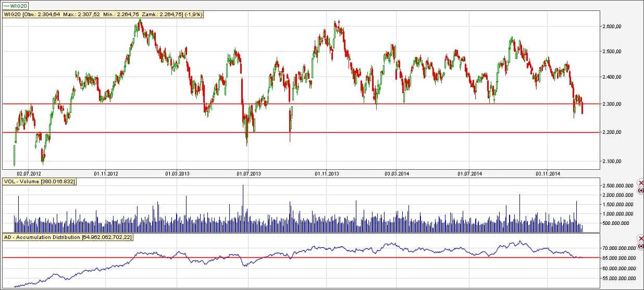Click the 02.07.2012 date axis label
The height and width of the screenshot is (290, 644).
tap(29, 174)
